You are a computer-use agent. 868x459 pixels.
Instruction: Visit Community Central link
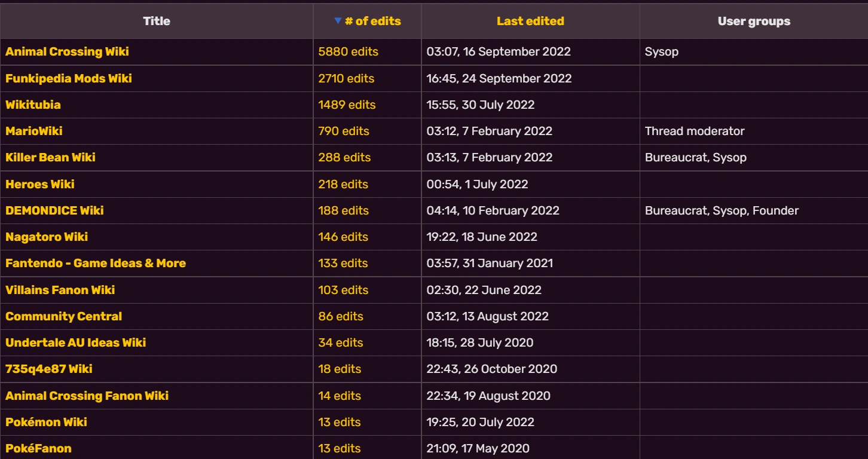63,316
